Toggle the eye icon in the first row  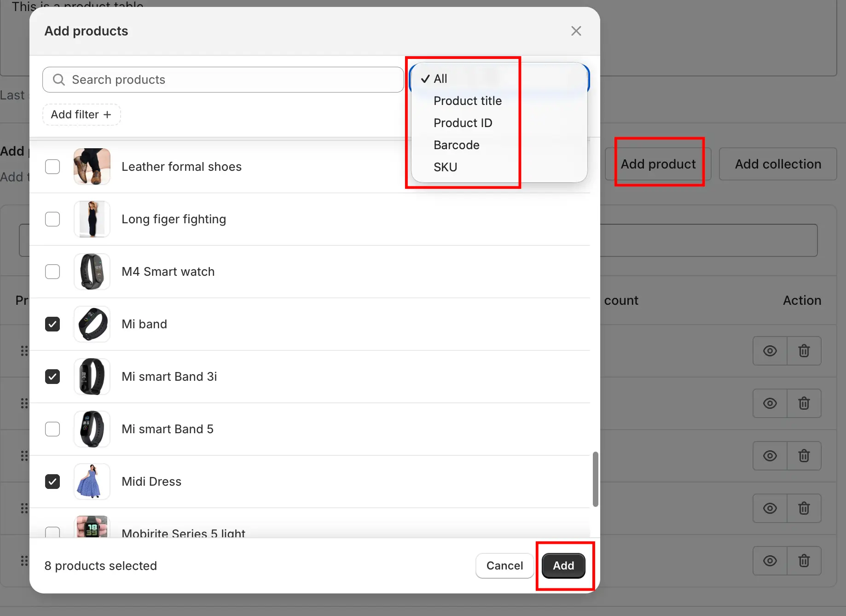pos(770,351)
